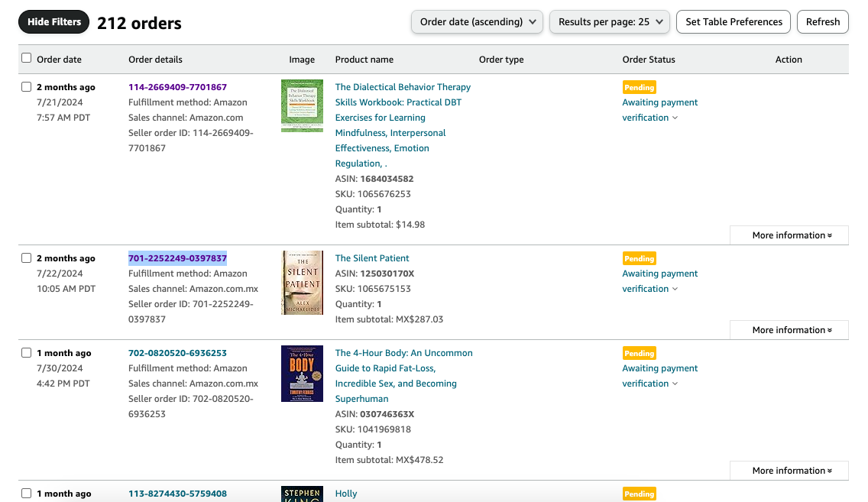Open The Dialectical Behavior Therapy Skills Workbook product link

tap(403, 125)
